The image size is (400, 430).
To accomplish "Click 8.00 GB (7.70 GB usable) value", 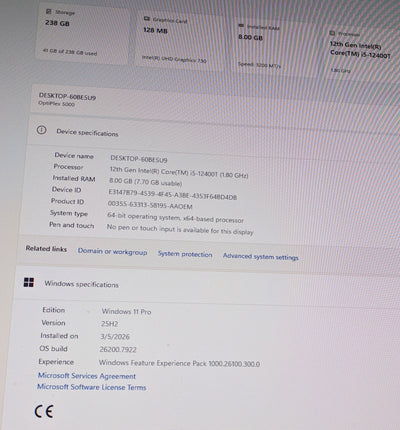I will (145, 182).
